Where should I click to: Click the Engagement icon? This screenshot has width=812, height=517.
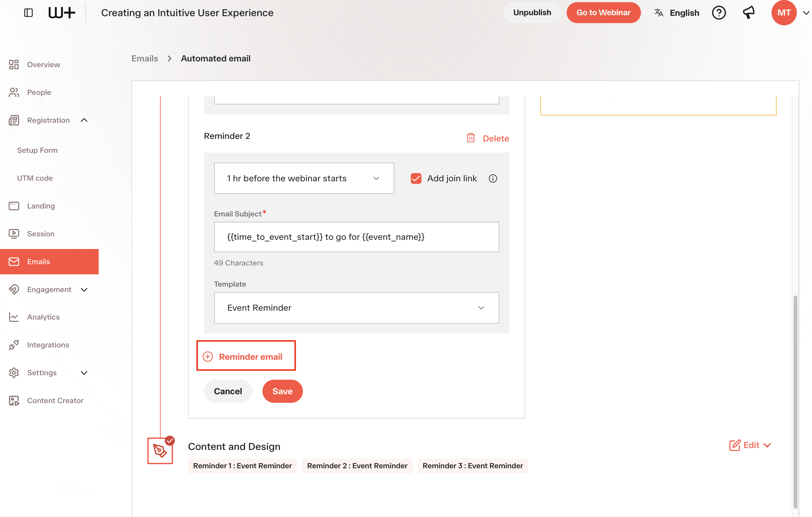(x=14, y=290)
